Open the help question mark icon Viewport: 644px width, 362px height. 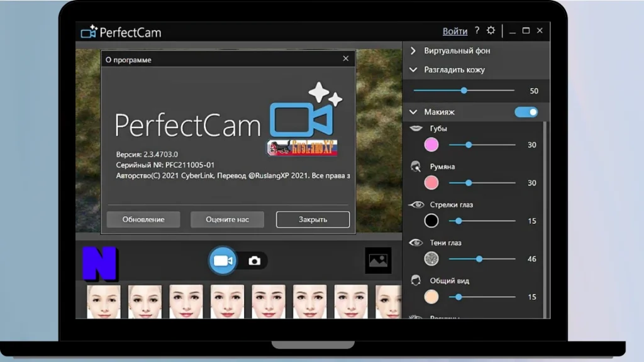click(477, 30)
